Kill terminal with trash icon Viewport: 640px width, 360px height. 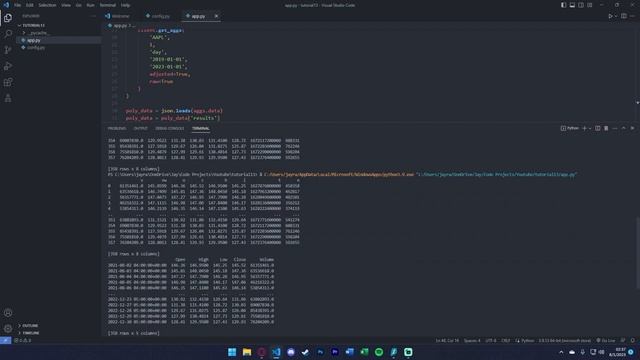tap(606, 128)
